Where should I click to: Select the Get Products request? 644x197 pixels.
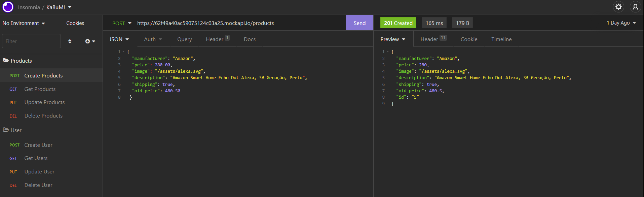pos(51,89)
